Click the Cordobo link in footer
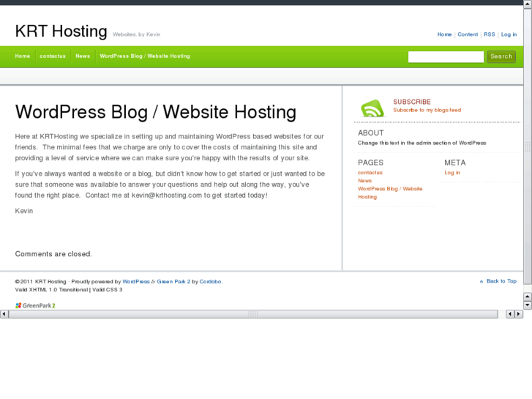Viewport: 532px width, 399px height. tap(210, 282)
